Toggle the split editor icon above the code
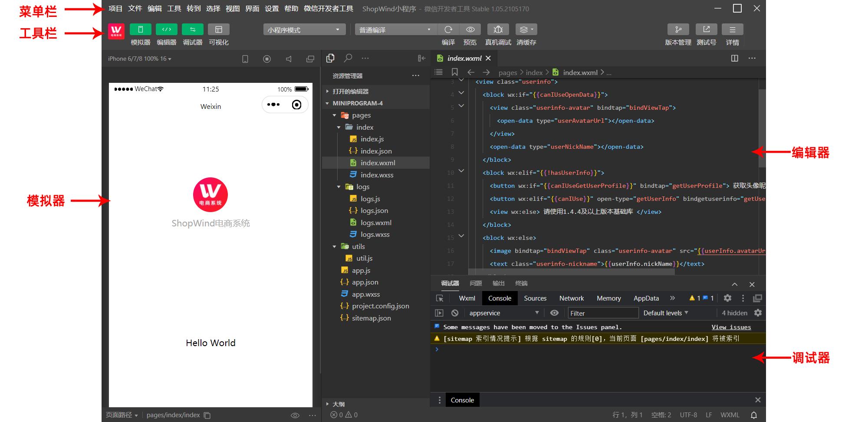 735,58
